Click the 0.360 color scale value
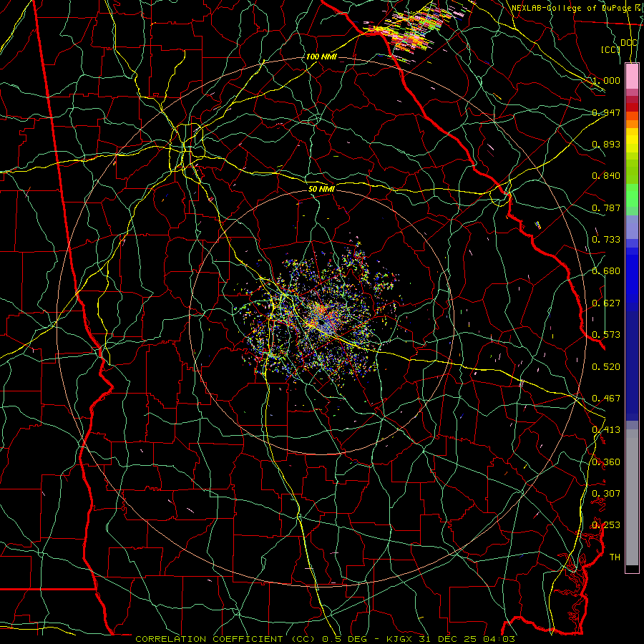Image resolution: width=644 pixels, height=644 pixels. [606, 462]
